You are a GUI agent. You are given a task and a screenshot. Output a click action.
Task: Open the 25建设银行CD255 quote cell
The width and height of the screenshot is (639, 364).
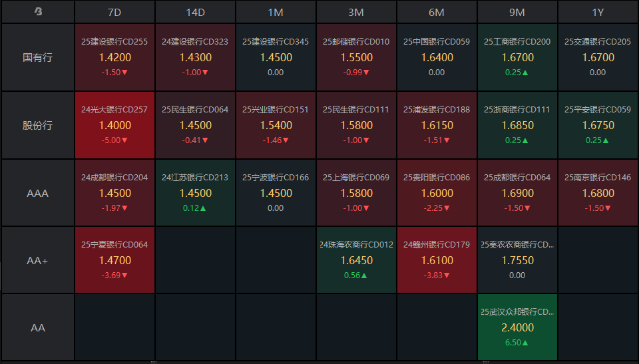click(x=114, y=57)
